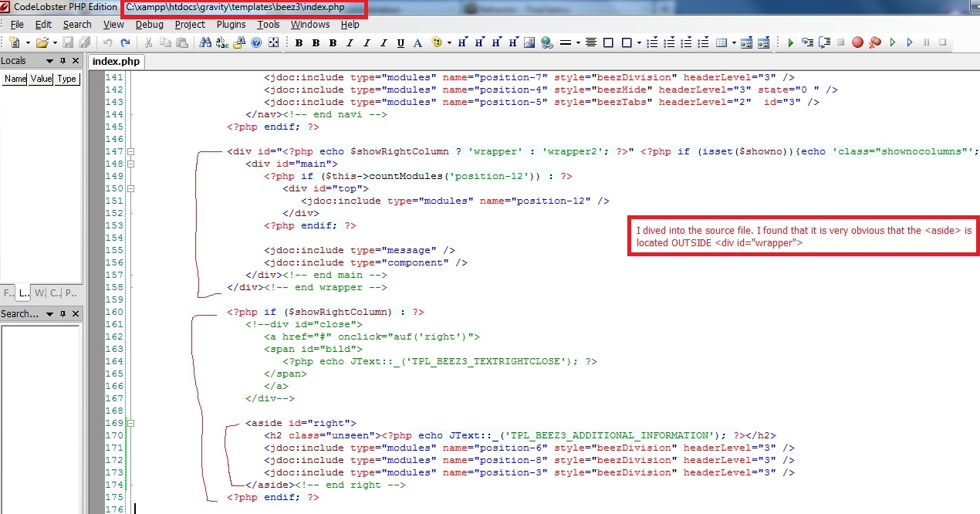
Task: Click the Find binoculars icon
Action: 205,42
